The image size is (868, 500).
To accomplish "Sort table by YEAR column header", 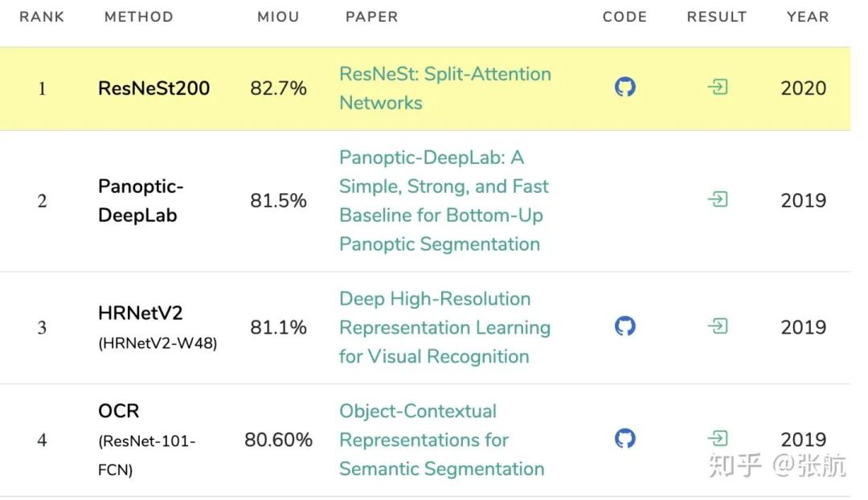I will pos(808,17).
